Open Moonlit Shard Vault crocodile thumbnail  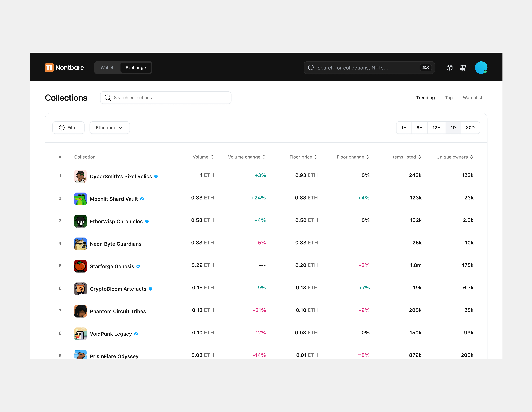click(x=80, y=199)
